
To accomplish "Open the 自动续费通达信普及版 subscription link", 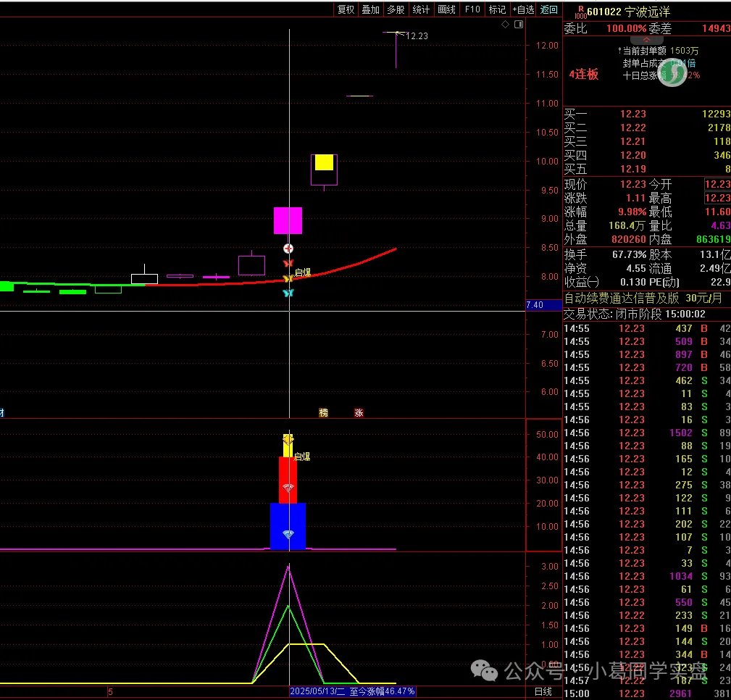I will click(x=643, y=298).
